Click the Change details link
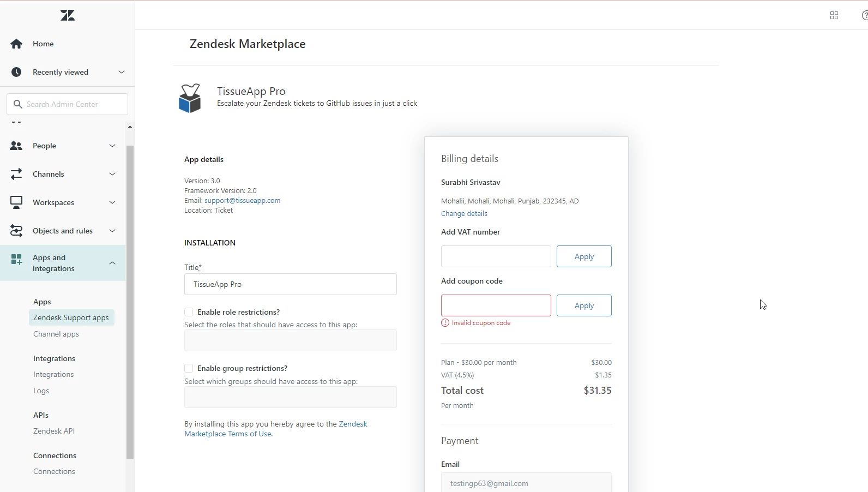Image resolution: width=868 pixels, height=492 pixels. click(x=464, y=214)
